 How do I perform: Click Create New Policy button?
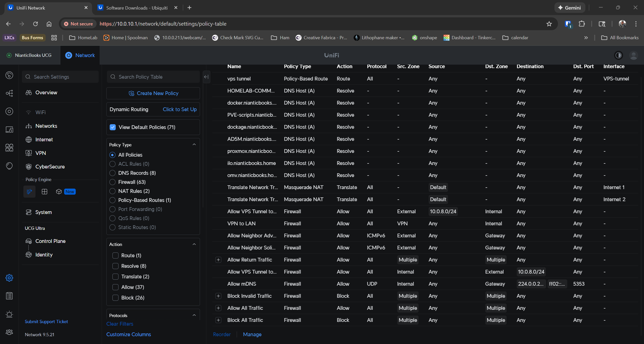[153, 93]
